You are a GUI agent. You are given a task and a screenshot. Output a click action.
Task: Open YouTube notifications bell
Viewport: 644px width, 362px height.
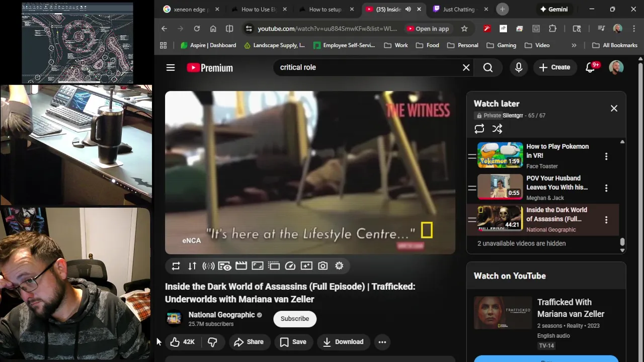coord(591,67)
